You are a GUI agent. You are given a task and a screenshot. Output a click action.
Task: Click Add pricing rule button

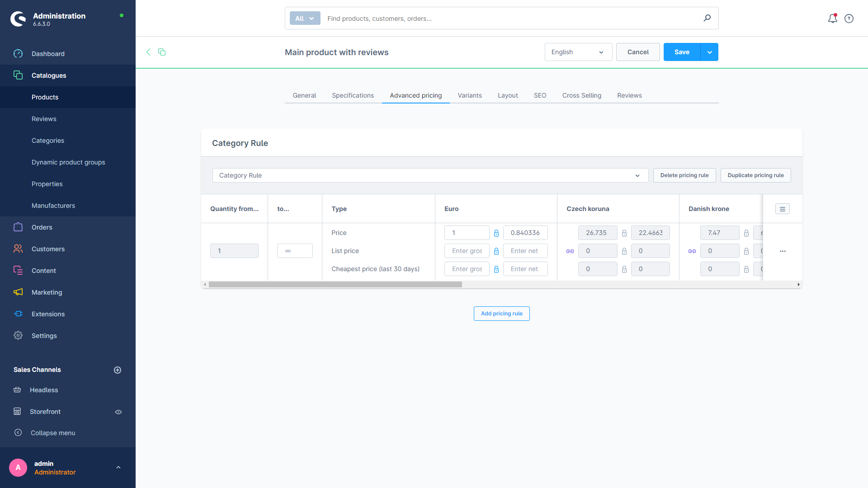[502, 314]
